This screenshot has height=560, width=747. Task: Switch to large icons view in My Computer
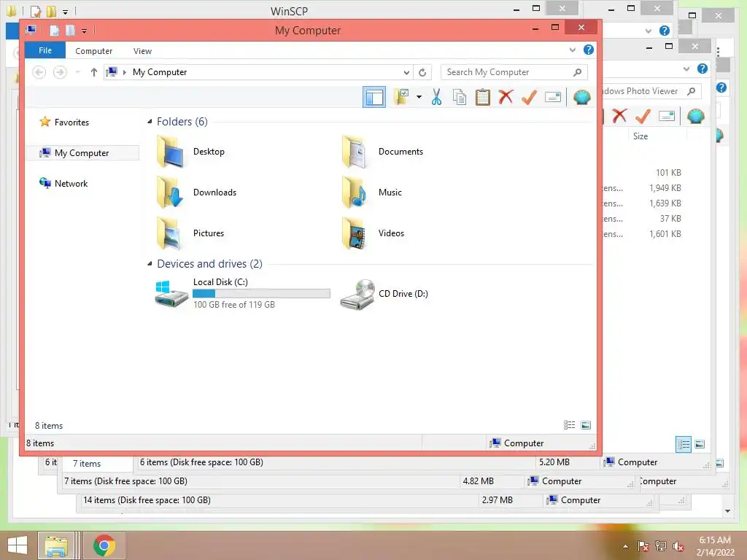pyautogui.click(x=586, y=425)
